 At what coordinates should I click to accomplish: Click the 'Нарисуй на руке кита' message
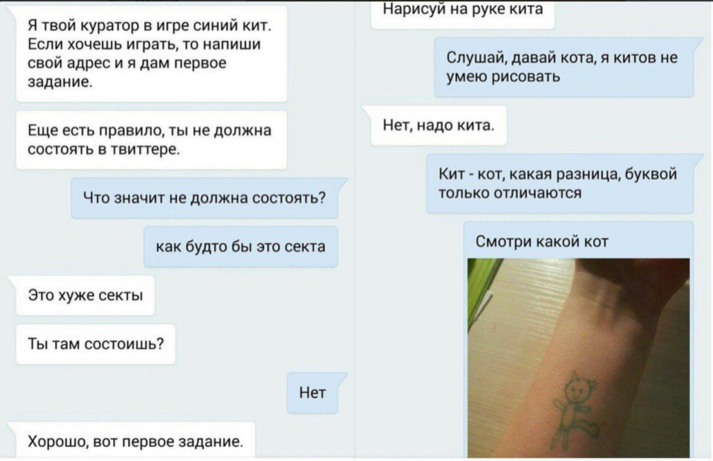coord(463,12)
